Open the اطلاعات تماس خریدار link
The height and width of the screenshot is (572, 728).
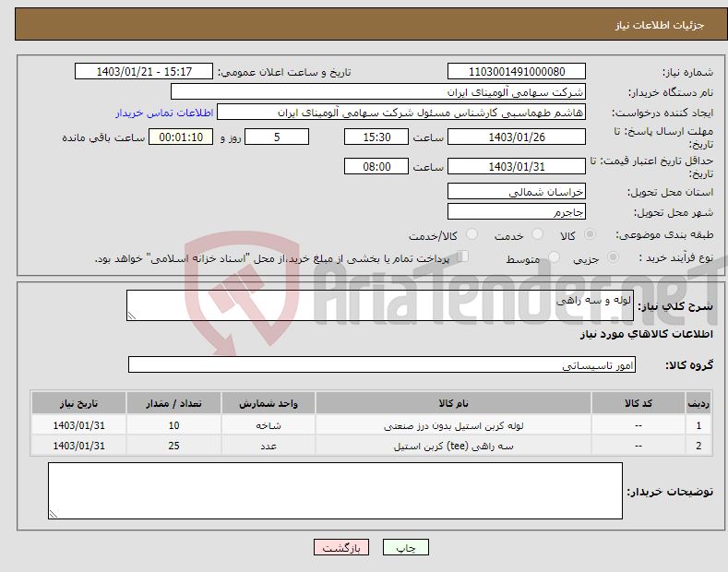click(164, 113)
